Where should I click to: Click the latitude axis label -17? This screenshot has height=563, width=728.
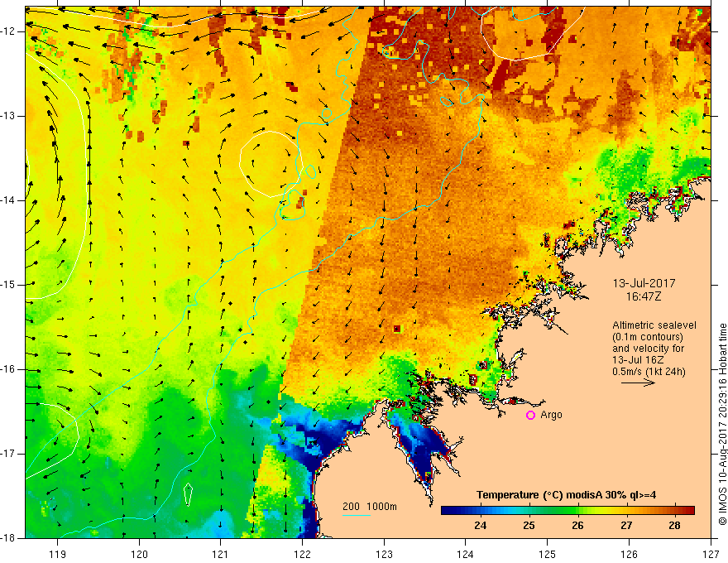point(8,454)
